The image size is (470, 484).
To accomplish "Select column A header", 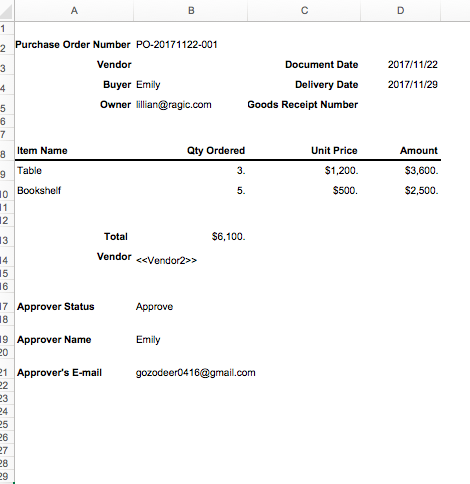I will click(74, 10).
